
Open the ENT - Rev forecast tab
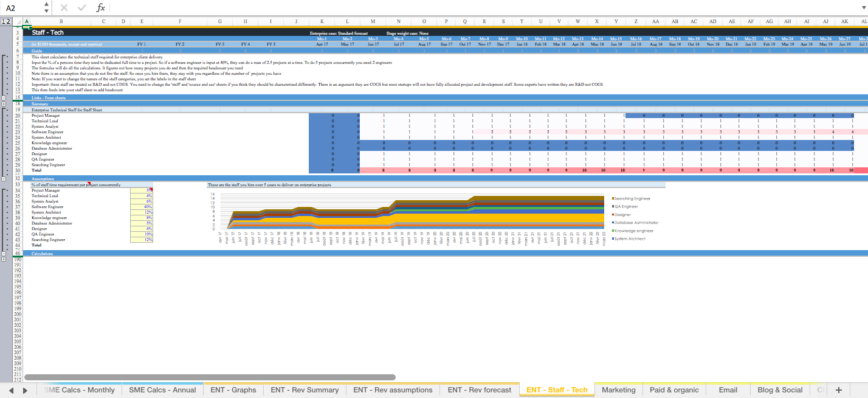tap(480, 390)
